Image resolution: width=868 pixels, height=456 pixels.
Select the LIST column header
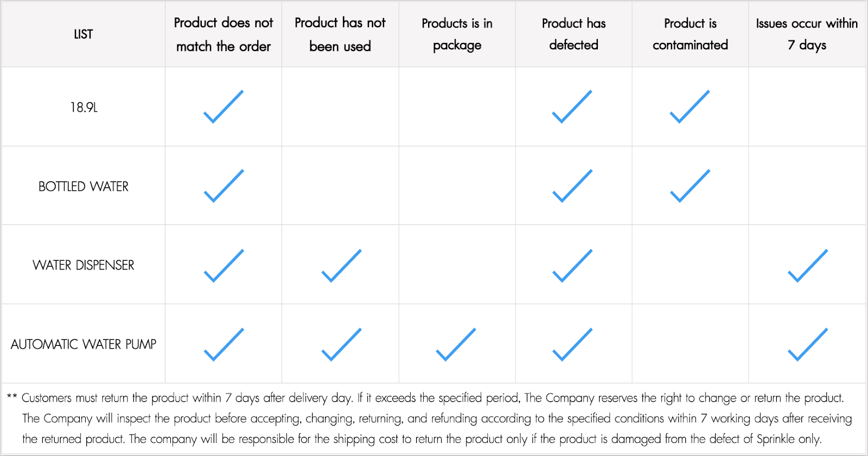click(x=84, y=35)
